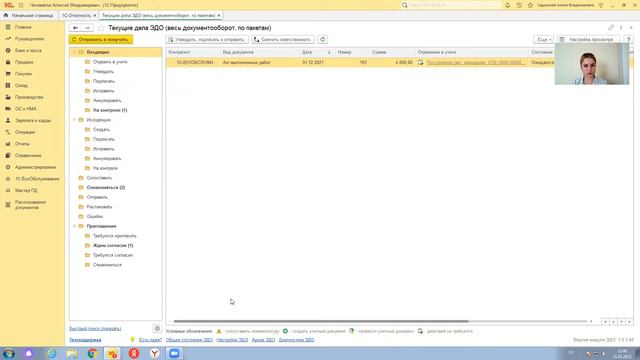Select the Ошибки folder
Screen dimensions: 640x360
tap(95, 216)
